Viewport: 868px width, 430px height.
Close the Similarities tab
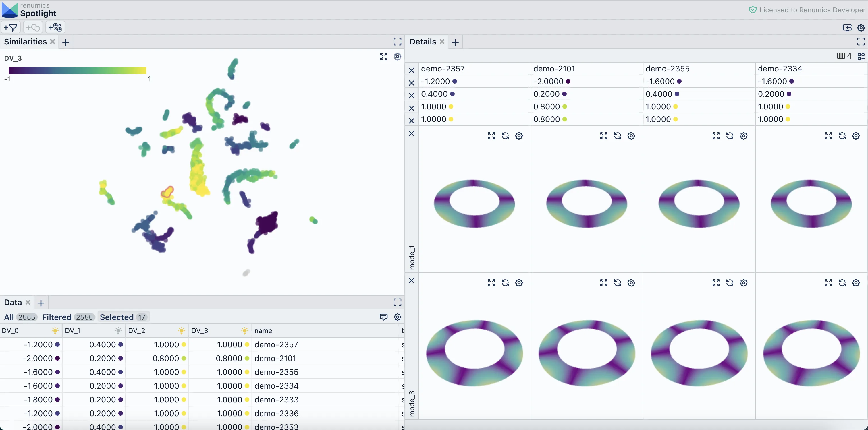[x=53, y=41]
